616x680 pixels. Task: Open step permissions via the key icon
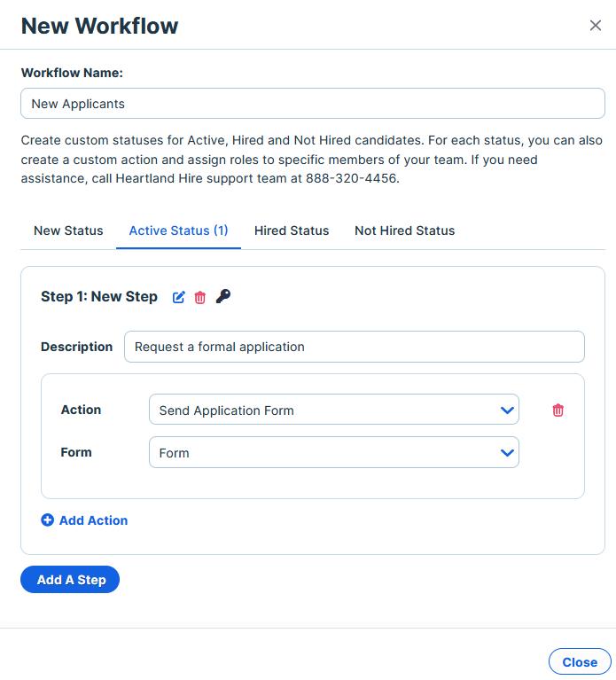[x=223, y=296]
